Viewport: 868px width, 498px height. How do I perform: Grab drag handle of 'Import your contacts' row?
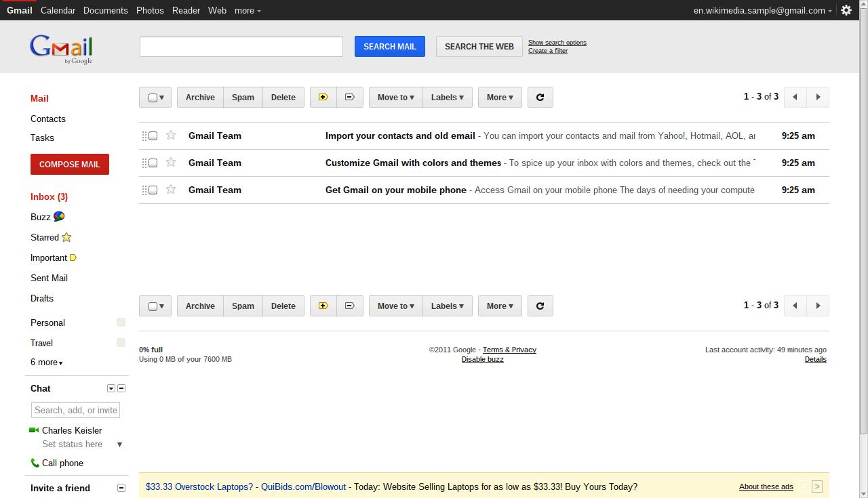[x=144, y=136]
